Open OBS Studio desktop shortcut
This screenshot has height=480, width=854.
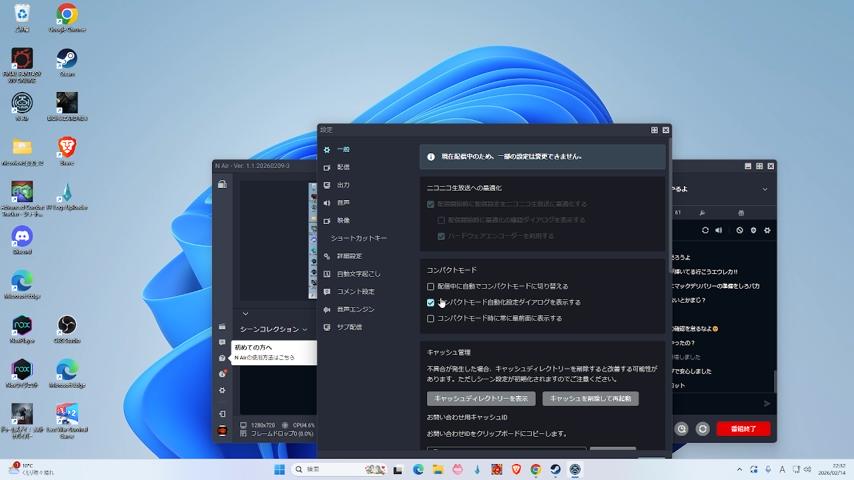[x=67, y=329]
